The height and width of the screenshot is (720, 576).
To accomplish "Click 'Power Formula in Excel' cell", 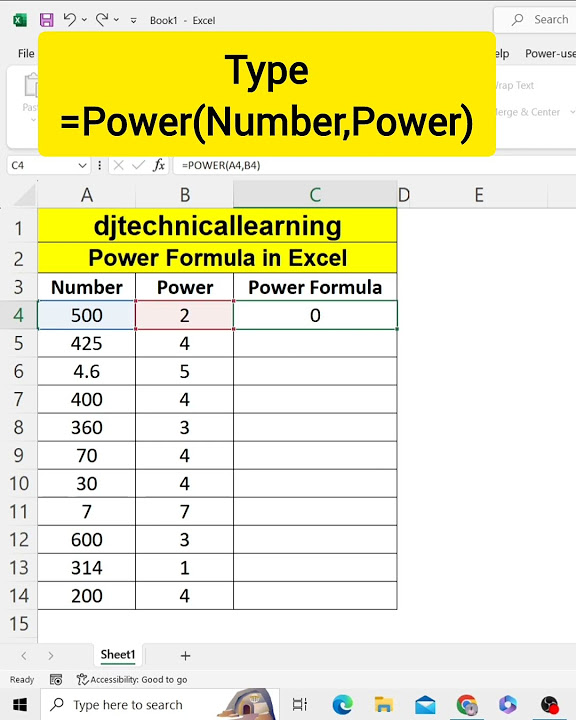I will point(217,258).
